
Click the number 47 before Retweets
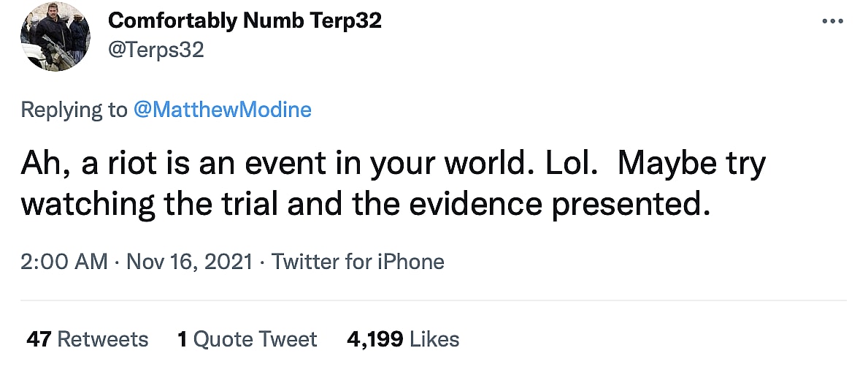39,339
